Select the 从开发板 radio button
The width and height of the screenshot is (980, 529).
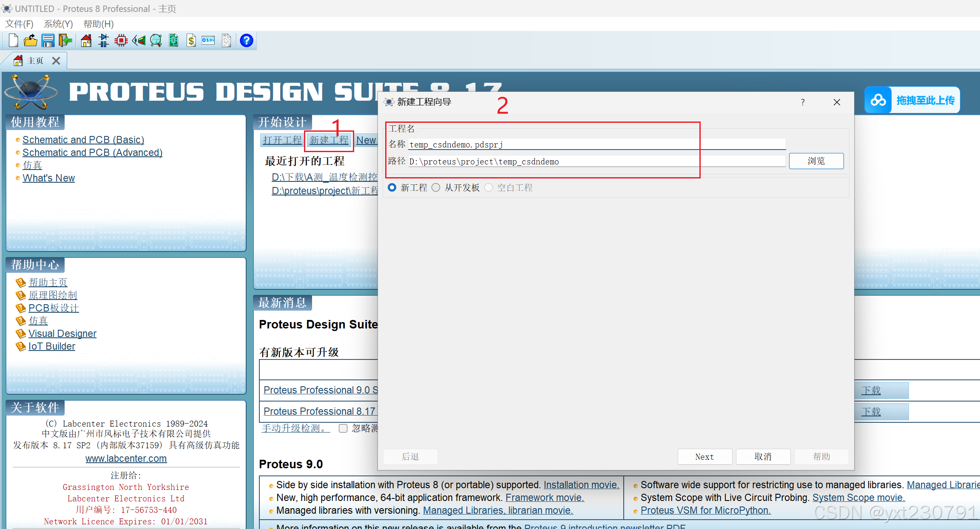click(x=436, y=187)
